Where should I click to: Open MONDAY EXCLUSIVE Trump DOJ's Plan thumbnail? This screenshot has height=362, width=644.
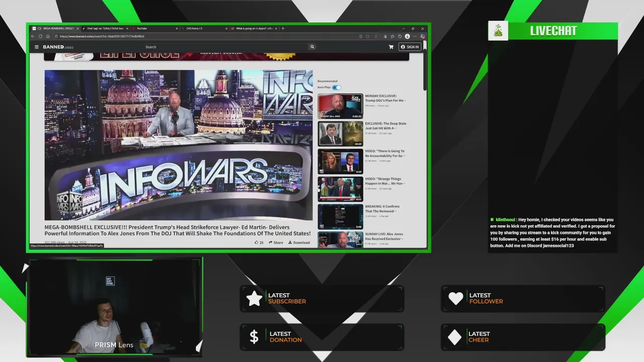(340, 106)
